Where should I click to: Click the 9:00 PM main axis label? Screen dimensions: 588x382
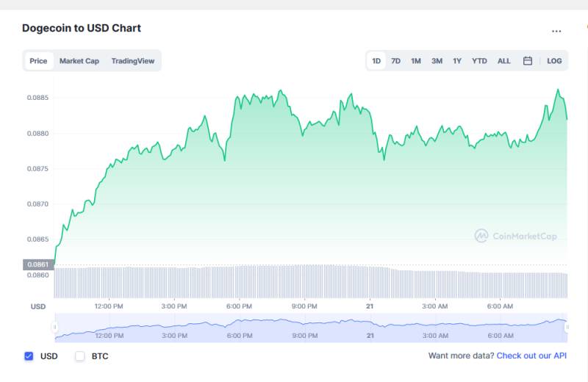pos(304,306)
